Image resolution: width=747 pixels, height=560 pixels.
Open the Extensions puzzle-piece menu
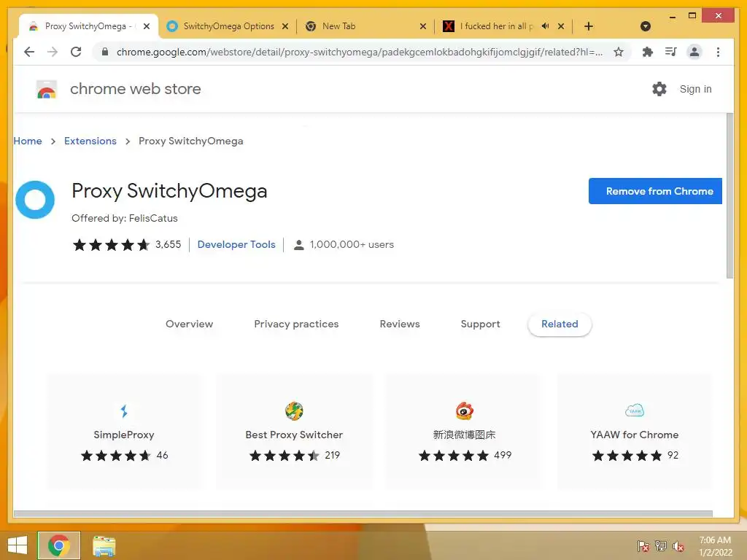648,52
